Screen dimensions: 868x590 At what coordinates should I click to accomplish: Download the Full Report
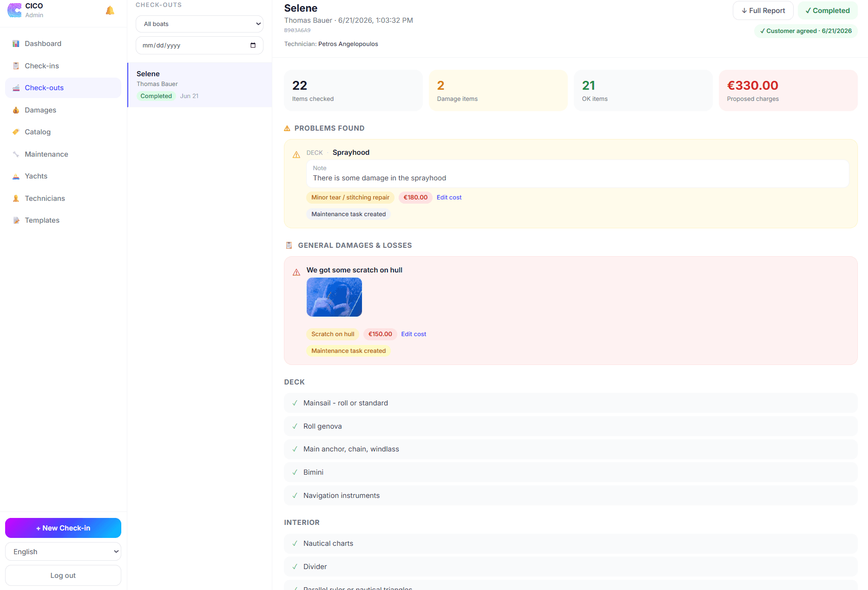(763, 11)
